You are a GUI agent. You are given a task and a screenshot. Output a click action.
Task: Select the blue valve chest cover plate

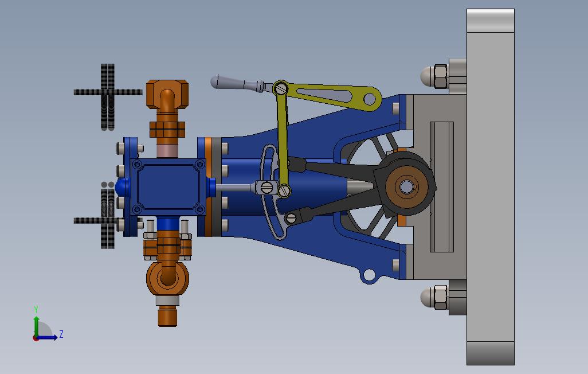[168, 187]
